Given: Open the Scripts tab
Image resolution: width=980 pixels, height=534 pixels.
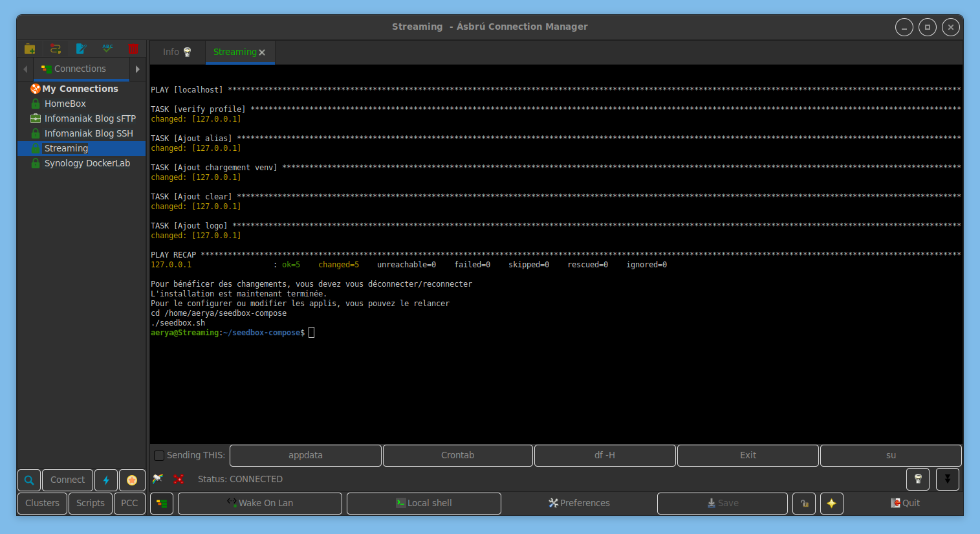Looking at the screenshot, I should tap(91, 504).
